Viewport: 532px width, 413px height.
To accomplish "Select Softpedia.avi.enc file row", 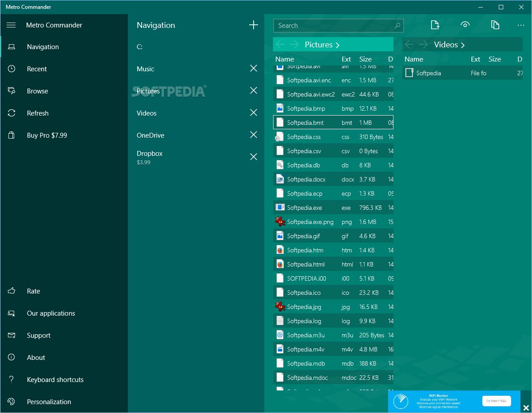I will (333, 80).
